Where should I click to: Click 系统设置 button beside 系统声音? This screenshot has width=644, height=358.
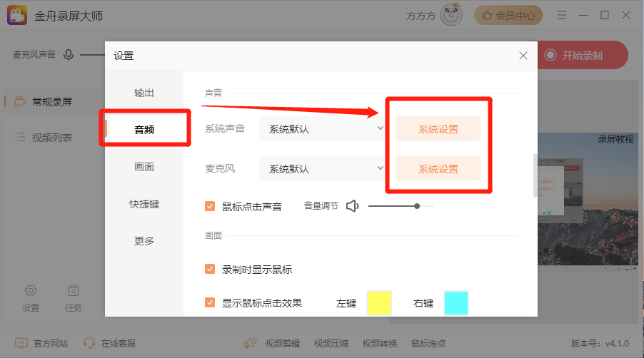[438, 129]
